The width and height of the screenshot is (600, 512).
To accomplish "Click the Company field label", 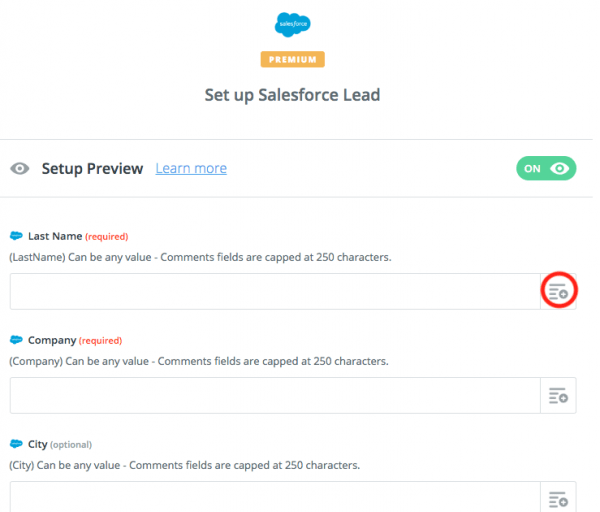I will [51, 341].
